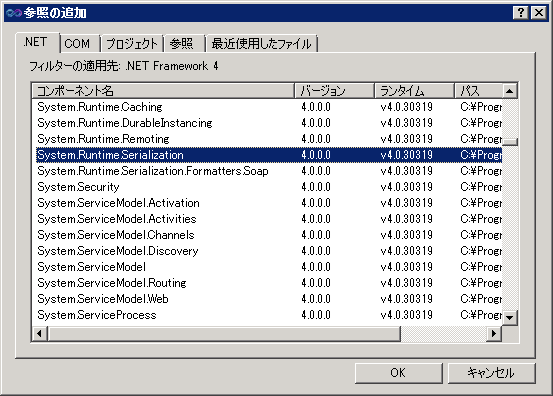Click the scroll up arrow in list
Viewport: 553px width, 396px height.
pos(509,91)
